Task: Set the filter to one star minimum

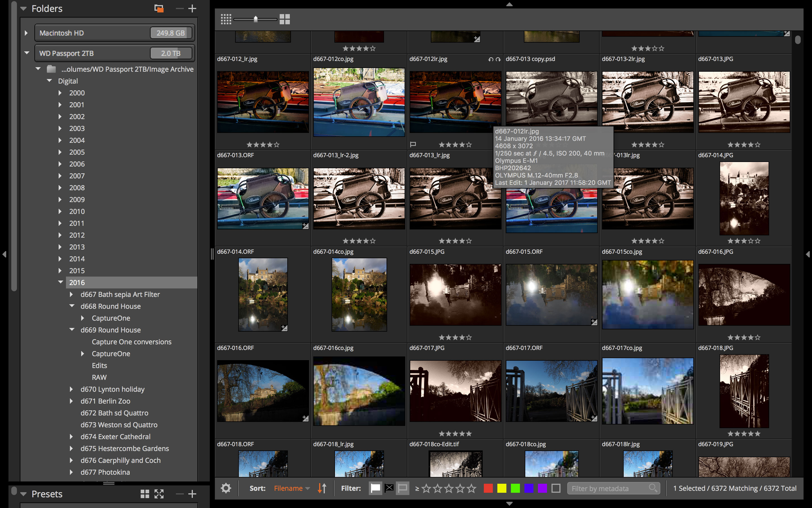Action: point(426,488)
